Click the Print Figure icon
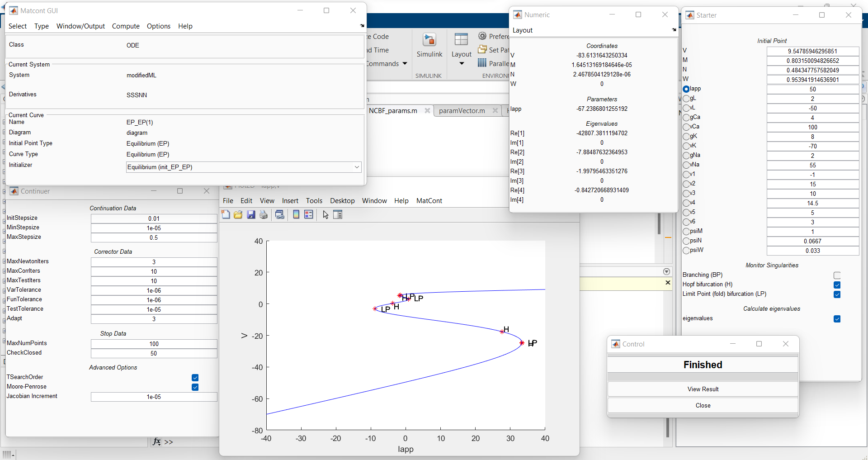This screenshot has width=868, height=460. click(x=264, y=215)
